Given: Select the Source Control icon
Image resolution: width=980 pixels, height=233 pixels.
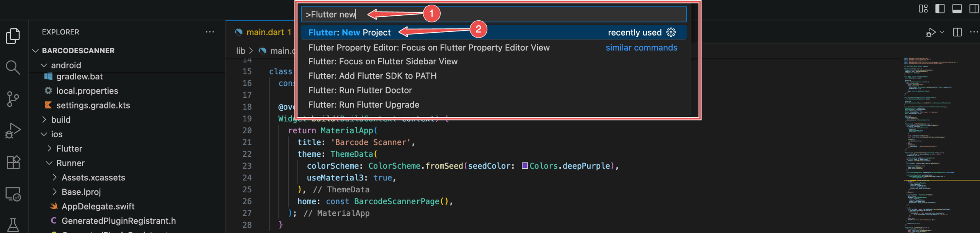Looking at the screenshot, I should (13, 98).
